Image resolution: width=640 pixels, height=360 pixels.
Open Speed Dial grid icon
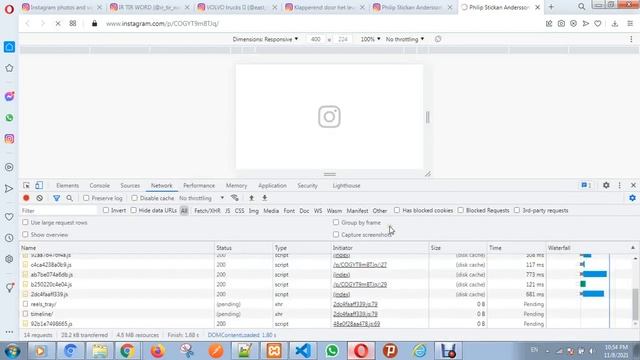pos(73,23)
